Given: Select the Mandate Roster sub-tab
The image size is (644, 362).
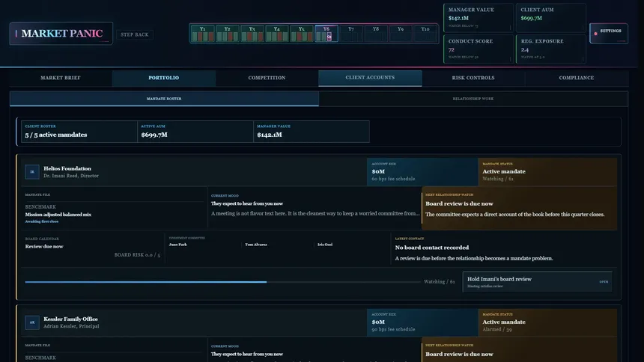Looking at the screenshot, I should point(164,99).
